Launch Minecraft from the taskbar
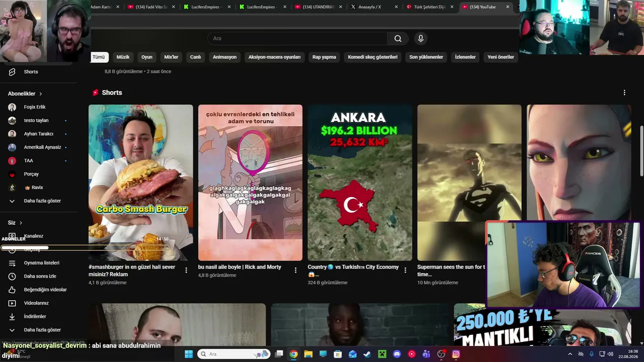This screenshot has height=362, width=644. (382, 354)
